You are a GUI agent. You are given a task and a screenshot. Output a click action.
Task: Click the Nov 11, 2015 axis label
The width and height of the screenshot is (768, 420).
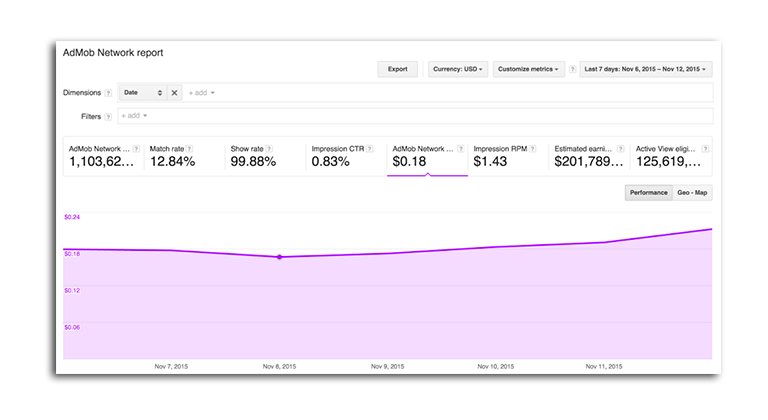pos(604,367)
